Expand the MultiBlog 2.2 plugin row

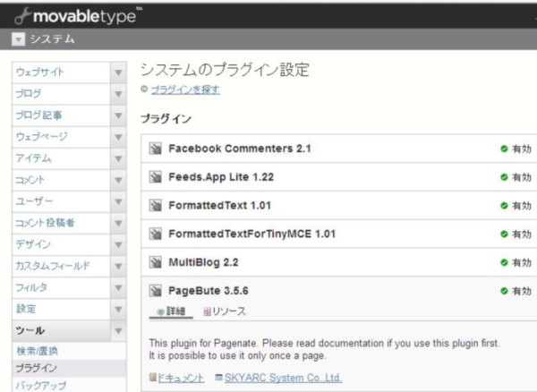coord(339,262)
